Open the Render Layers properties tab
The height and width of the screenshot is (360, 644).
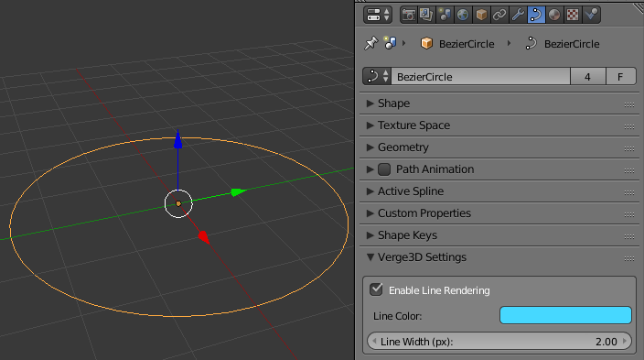pos(426,15)
